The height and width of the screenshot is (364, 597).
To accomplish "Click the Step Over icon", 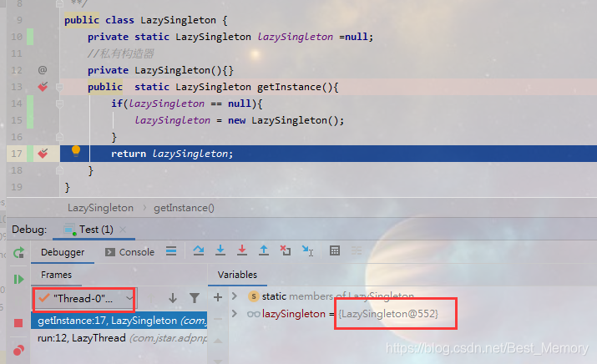I will point(199,250).
